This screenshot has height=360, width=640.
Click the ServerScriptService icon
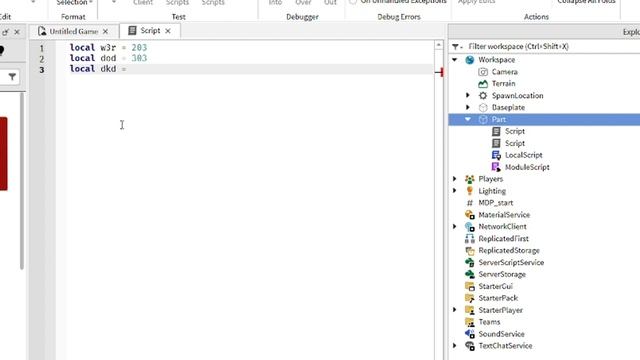click(470, 262)
